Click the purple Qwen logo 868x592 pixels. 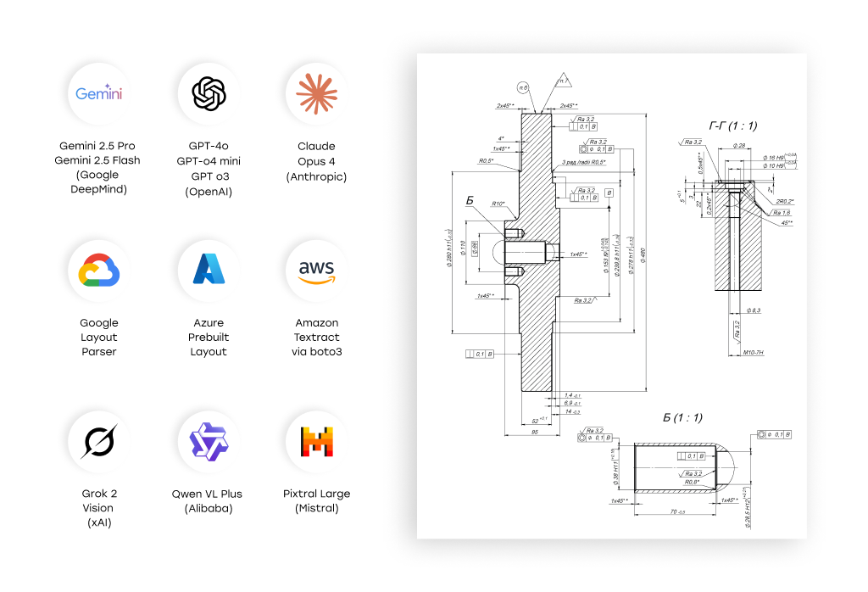(x=209, y=442)
